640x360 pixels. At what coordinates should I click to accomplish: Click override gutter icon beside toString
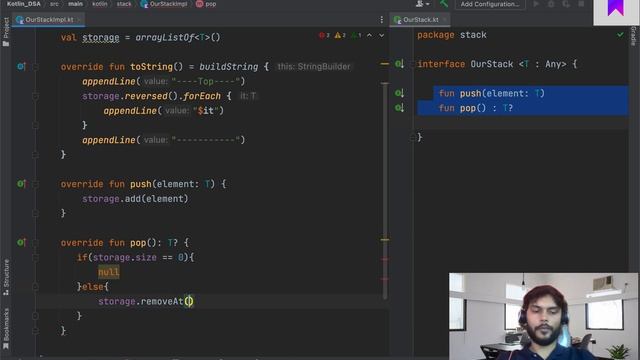click(x=21, y=67)
